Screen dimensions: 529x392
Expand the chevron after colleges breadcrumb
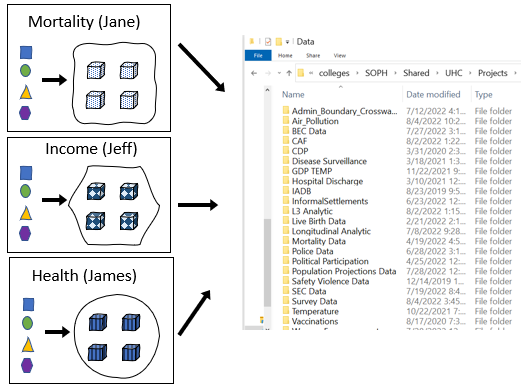tap(357, 73)
